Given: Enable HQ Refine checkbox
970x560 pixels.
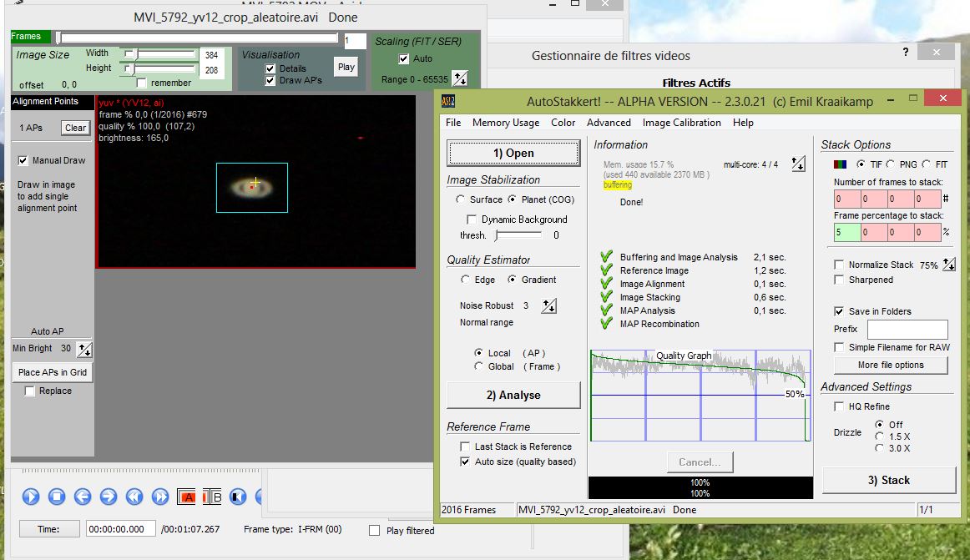Looking at the screenshot, I should [839, 406].
